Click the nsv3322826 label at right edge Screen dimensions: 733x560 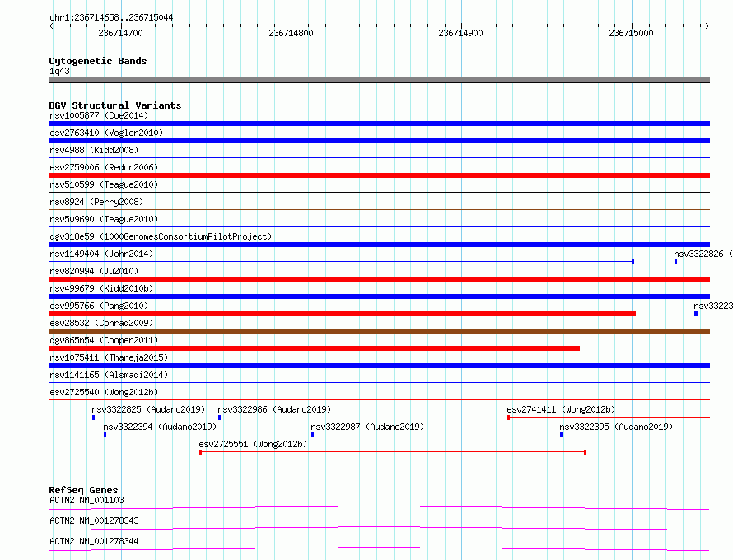[x=703, y=254]
